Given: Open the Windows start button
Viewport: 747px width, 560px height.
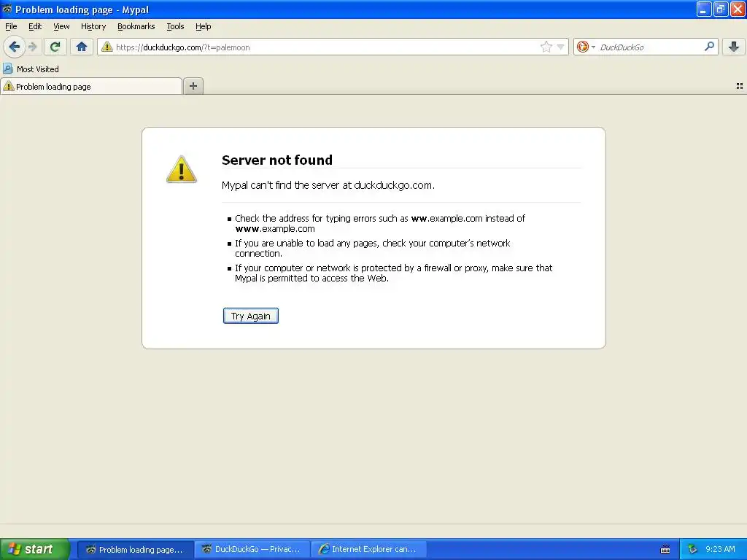Looking at the screenshot, I should click(x=35, y=549).
